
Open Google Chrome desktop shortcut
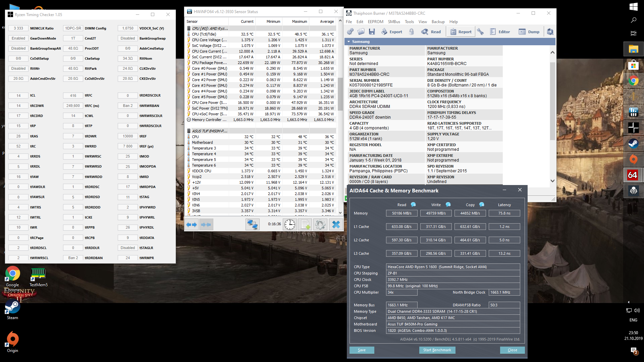[12, 279]
